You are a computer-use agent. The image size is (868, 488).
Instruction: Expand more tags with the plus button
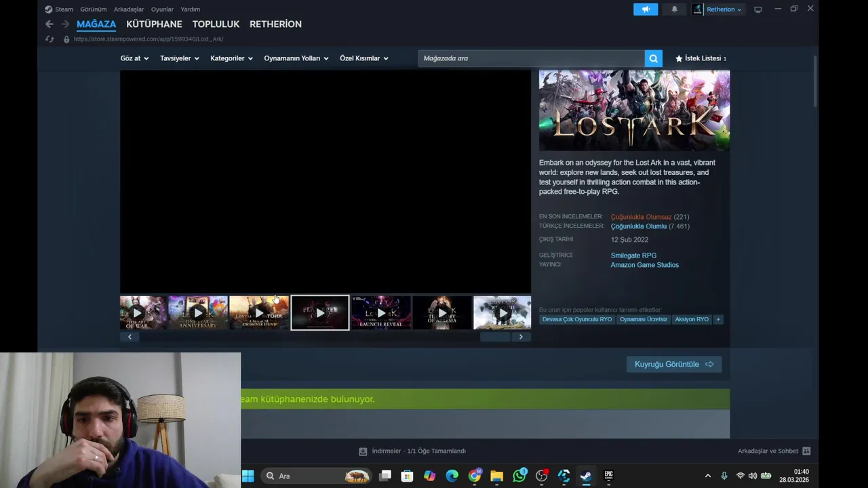click(x=718, y=319)
